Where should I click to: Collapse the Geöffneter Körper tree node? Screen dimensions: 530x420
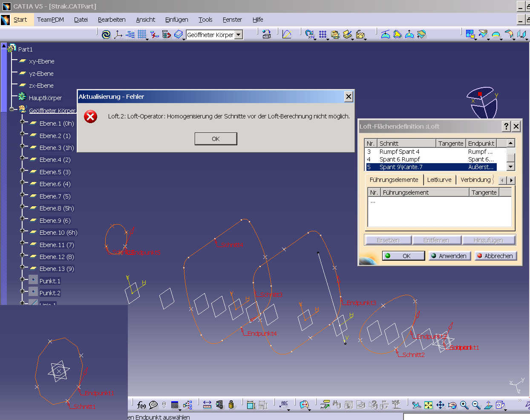(12, 109)
